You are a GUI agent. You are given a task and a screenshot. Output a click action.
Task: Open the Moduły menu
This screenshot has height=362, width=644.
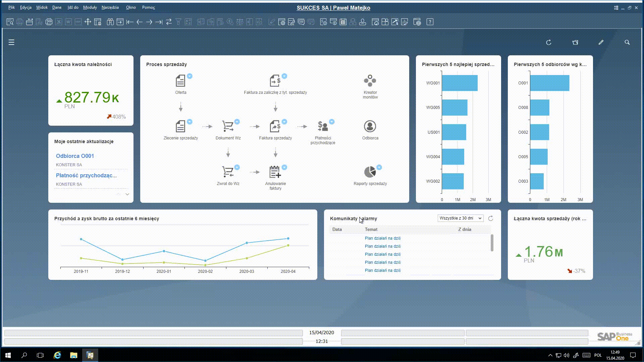click(90, 7)
